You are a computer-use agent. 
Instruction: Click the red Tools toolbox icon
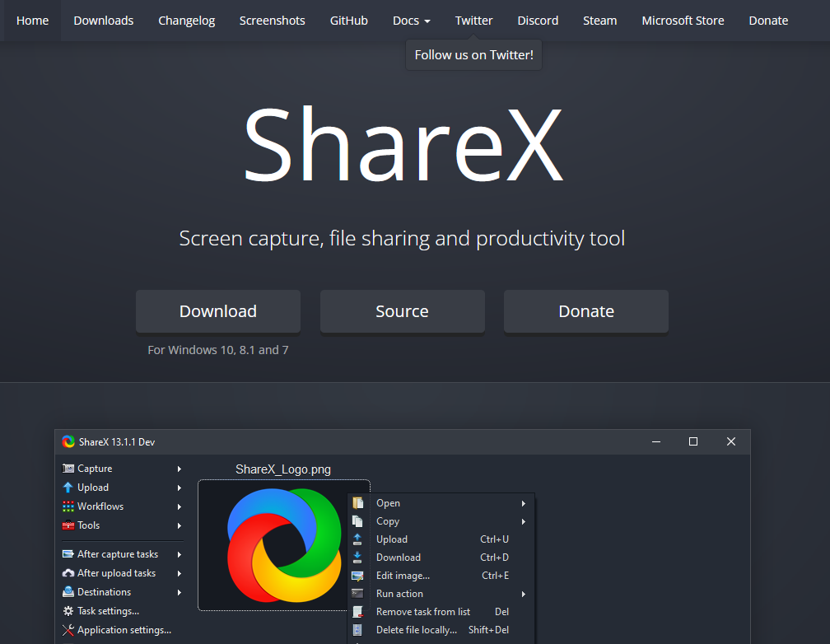(68, 525)
